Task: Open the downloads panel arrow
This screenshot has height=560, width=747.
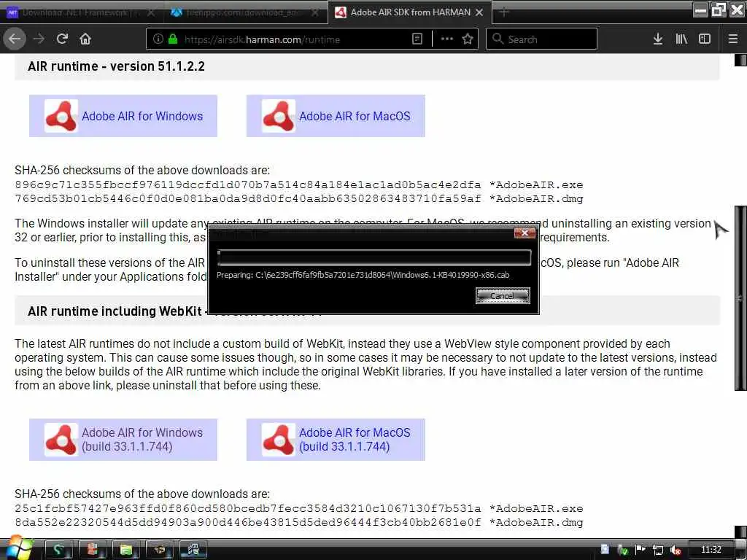Action: [x=658, y=39]
